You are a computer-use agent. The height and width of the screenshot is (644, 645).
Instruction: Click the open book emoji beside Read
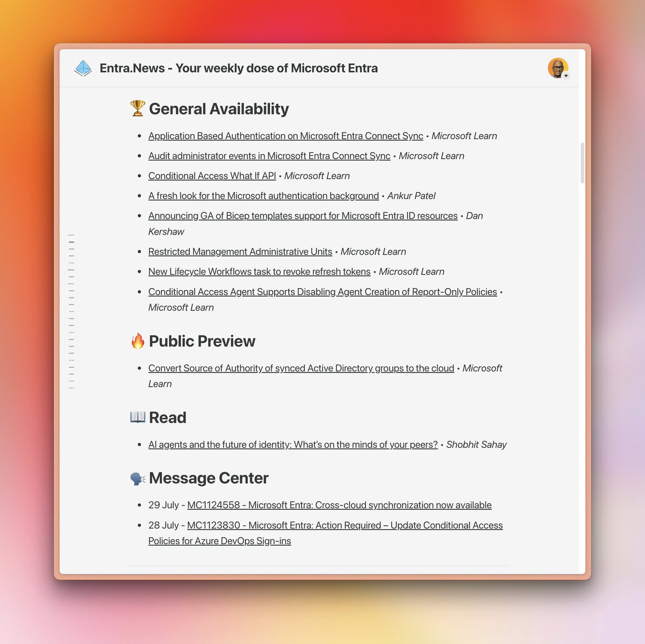(138, 417)
